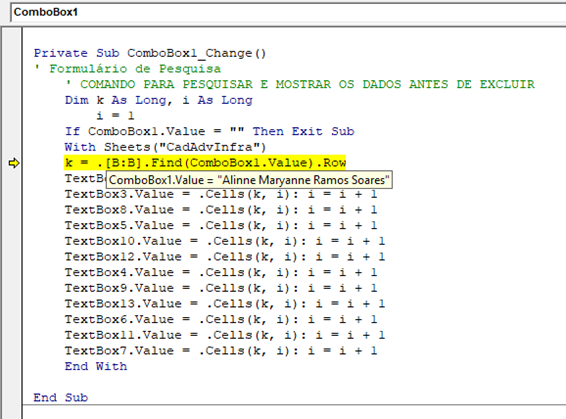Click the margin indicator bar beside TextBox5 line
Screen dimensions: 566x419
point(12,226)
